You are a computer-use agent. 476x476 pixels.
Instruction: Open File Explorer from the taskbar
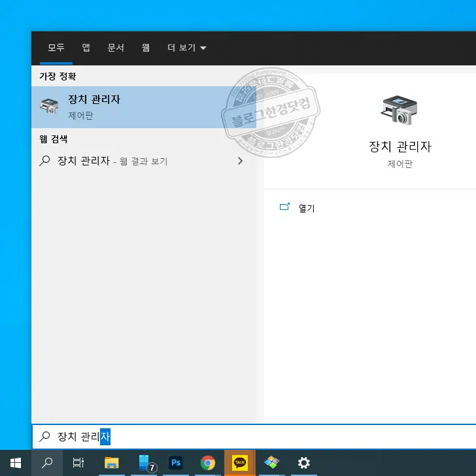click(x=111, y=463)
